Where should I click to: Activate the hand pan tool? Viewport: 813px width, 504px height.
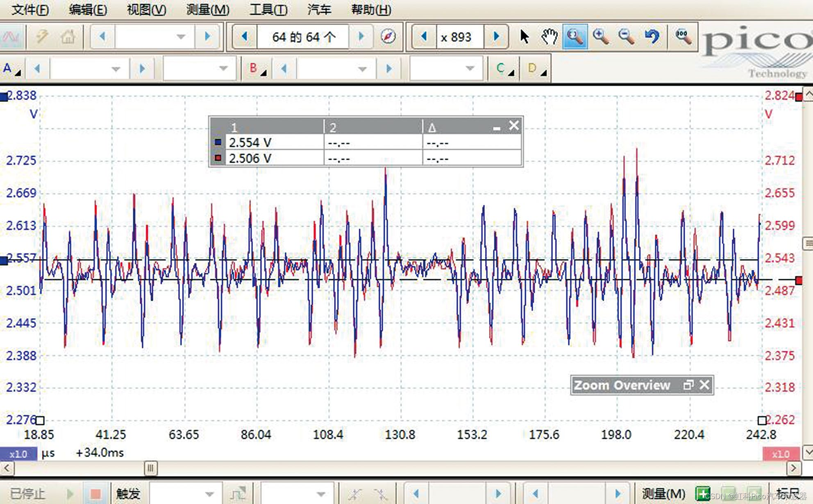tap(549, 37)
